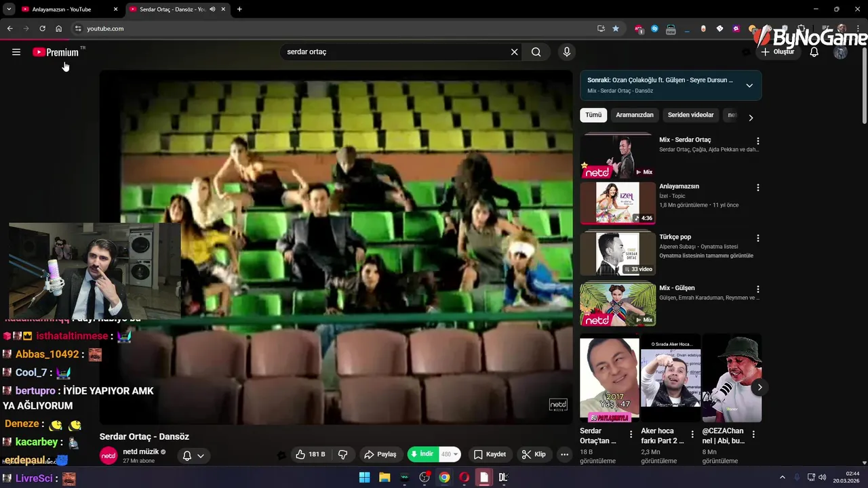Open options for Mix - Gülşen
This screenshot has width=868, height=488.
tap(758, 289)
